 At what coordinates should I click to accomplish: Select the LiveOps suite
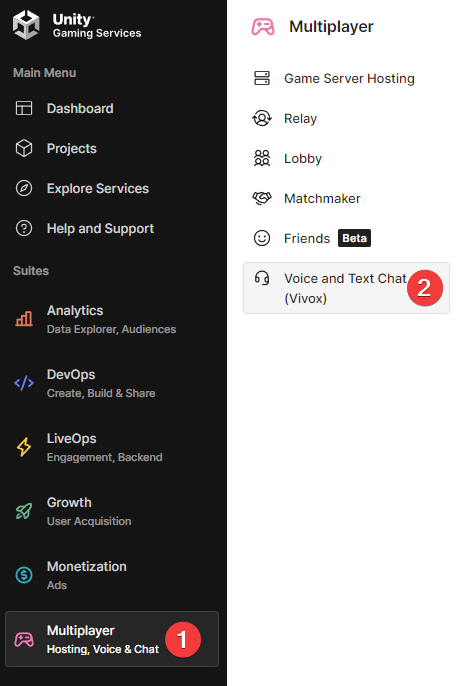[x=112, y=447]
